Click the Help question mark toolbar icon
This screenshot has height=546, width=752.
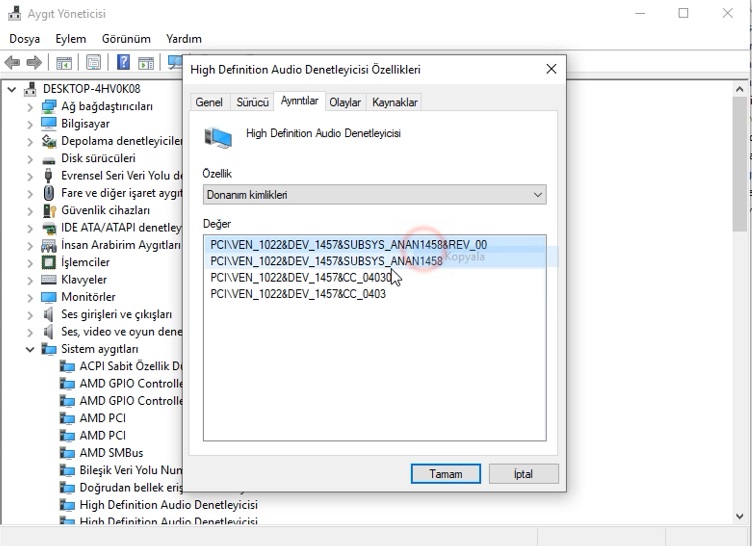[123, 62]
